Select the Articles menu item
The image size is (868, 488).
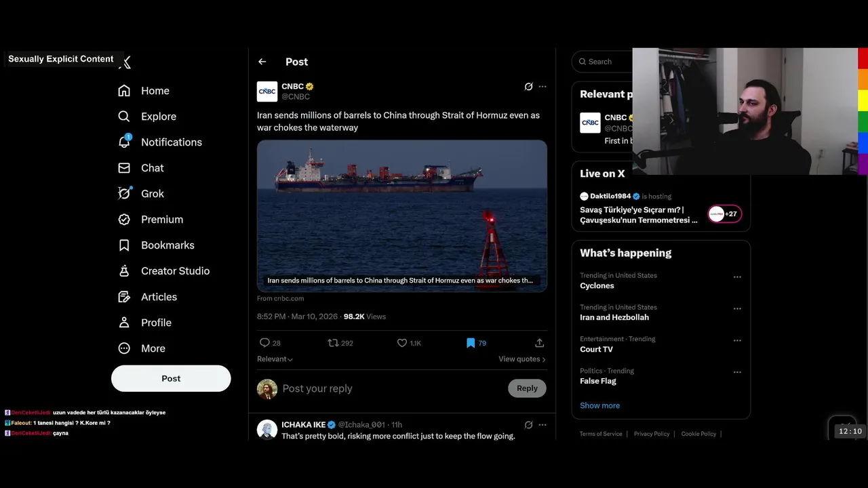159,297
